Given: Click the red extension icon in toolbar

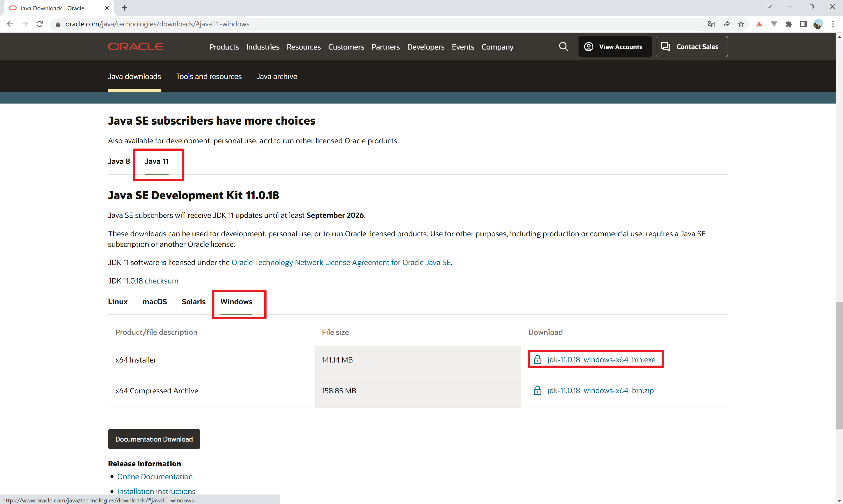Looking at the screenshot, I should 759,24.
